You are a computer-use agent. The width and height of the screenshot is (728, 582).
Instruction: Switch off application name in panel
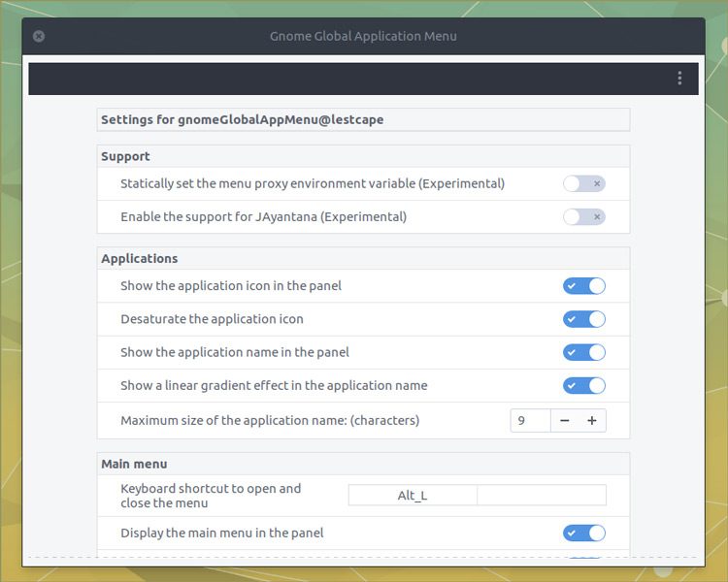coord(584,352)
